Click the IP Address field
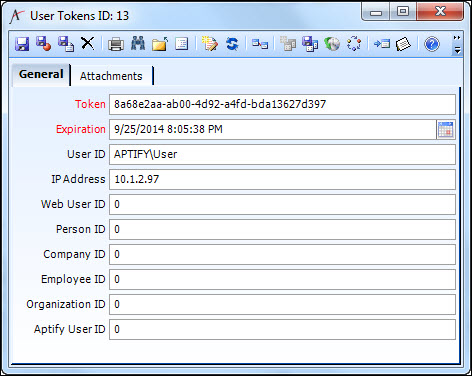 (282, 179)
